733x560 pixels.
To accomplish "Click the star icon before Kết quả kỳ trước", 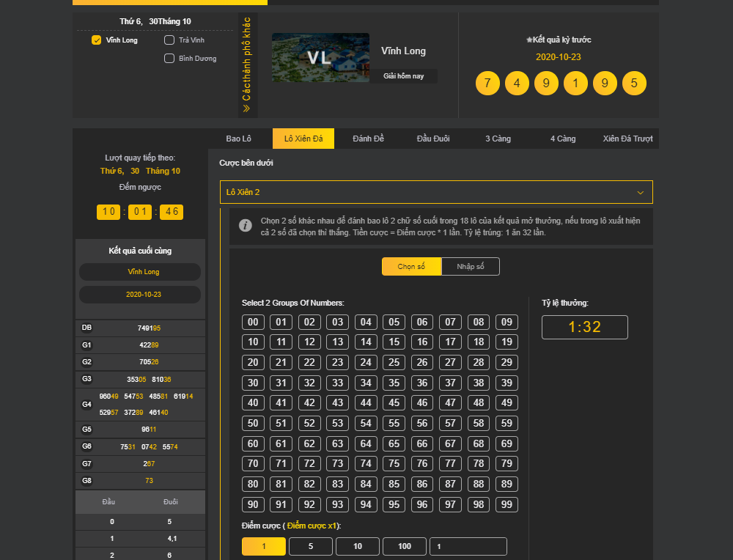I will click(530, 40).
